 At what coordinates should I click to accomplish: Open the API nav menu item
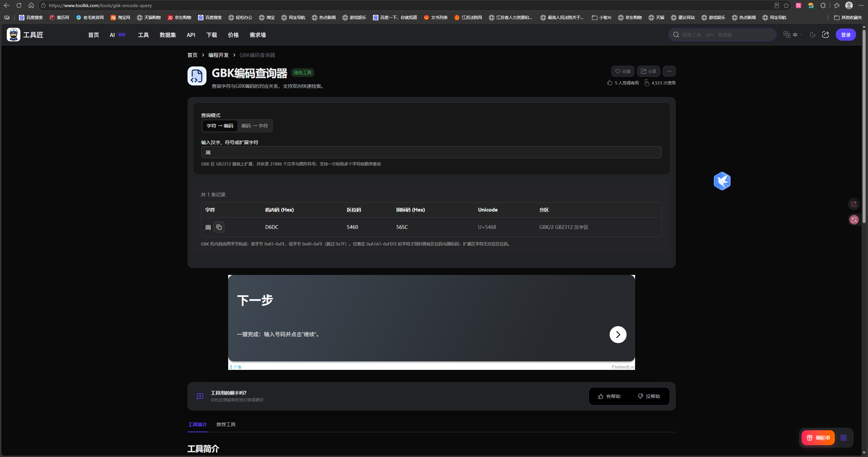pyautogui.click(x=191, y=35)
